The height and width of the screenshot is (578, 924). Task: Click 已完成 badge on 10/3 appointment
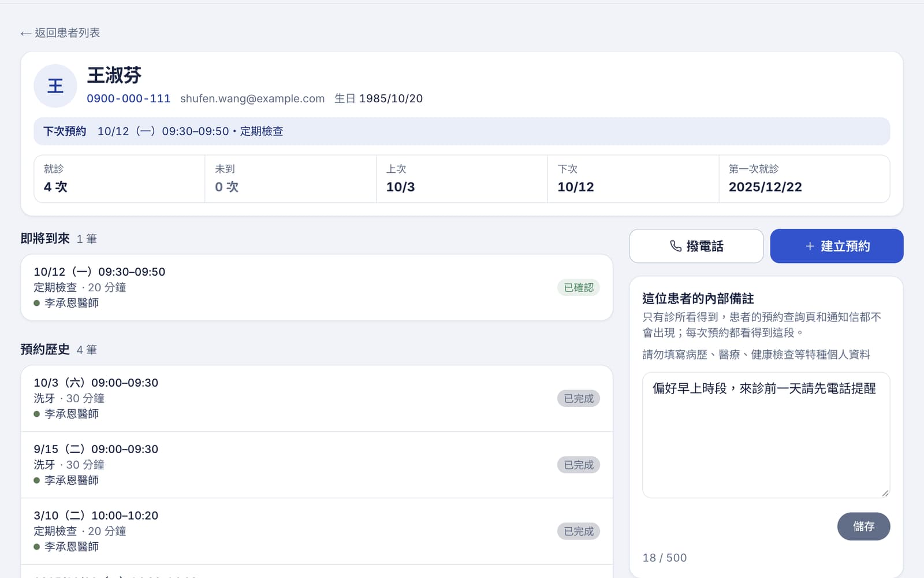579,398
